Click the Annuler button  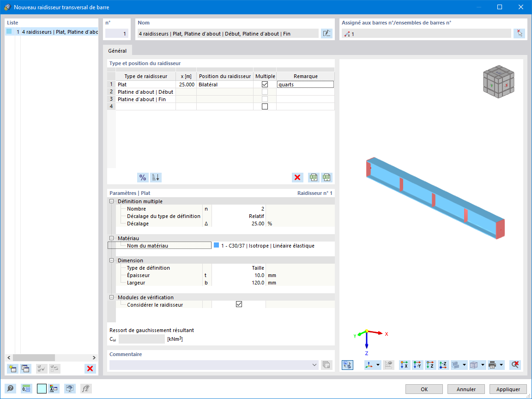[x=466, y=389]
